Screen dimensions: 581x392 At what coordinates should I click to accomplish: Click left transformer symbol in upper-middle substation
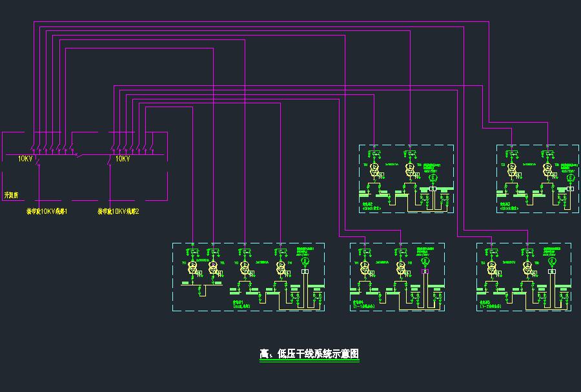(x=374, y=170)
